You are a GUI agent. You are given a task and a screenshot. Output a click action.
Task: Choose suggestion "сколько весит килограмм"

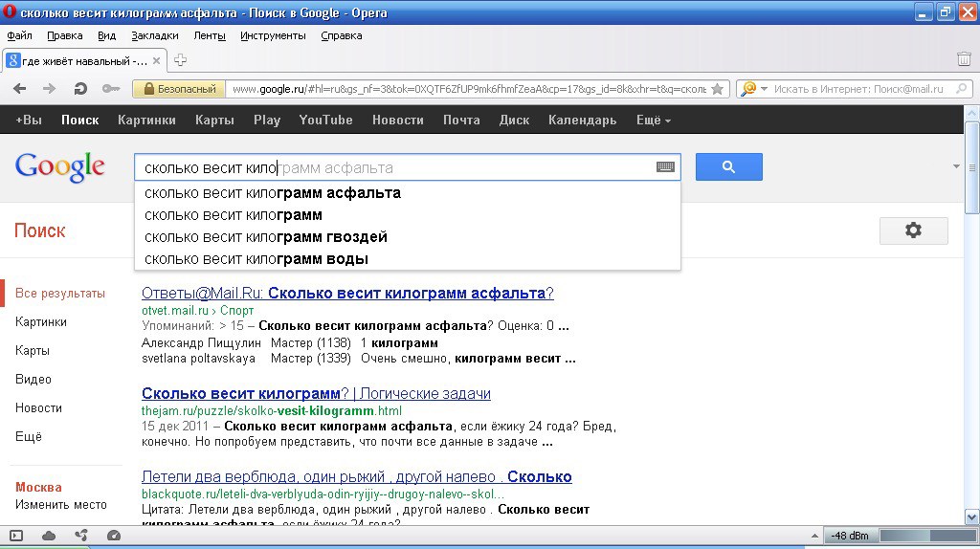tap(408, 215)
